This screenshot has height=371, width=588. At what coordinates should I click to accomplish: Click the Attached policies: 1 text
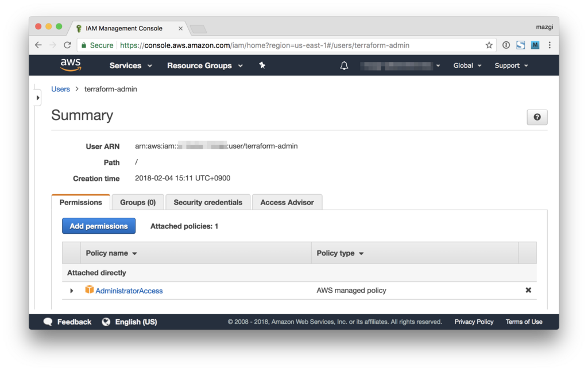click(x=184, y=226)
